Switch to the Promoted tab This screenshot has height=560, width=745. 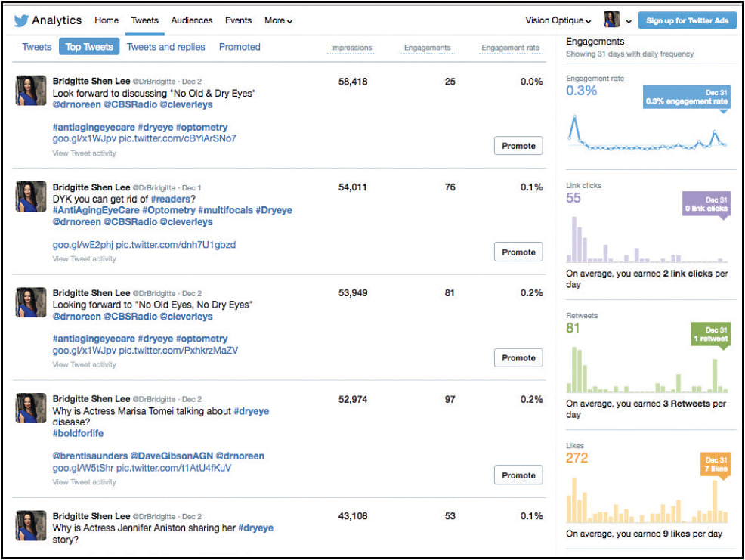[239, 46]
